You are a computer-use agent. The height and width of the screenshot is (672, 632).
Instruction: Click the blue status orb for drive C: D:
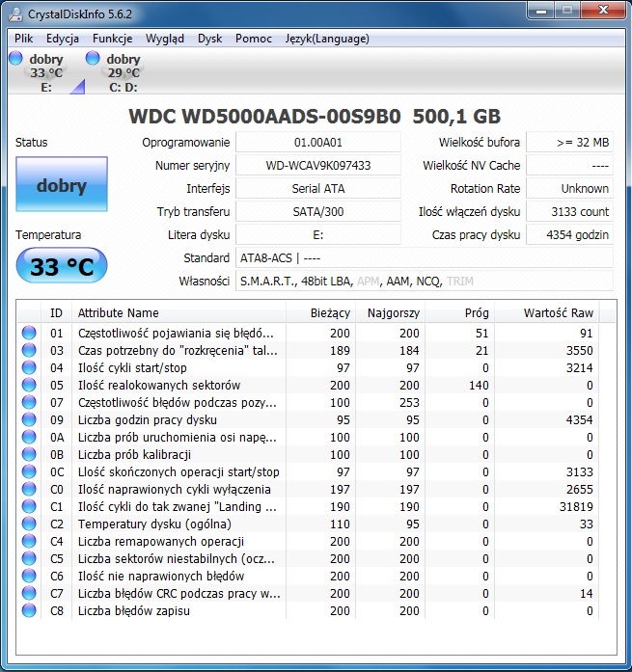(93, 58)
